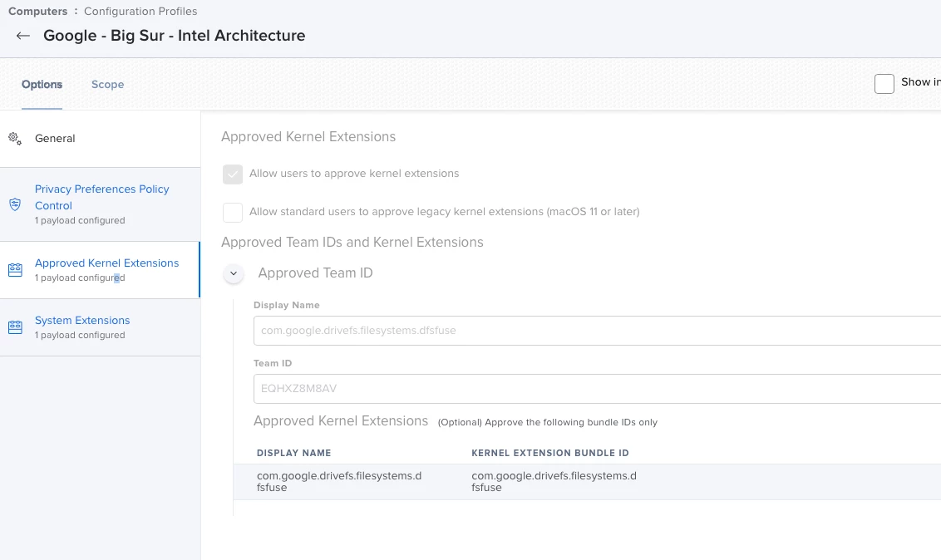
Task: Click the back arrow icon
Action: pyautogui.click(x=22, y=36)
